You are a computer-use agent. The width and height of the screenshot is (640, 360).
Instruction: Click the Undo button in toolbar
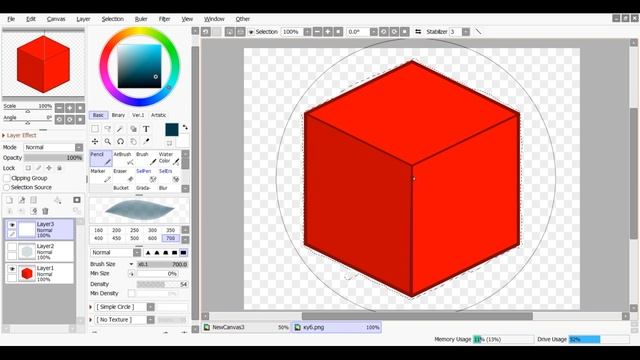pos(206,31)
